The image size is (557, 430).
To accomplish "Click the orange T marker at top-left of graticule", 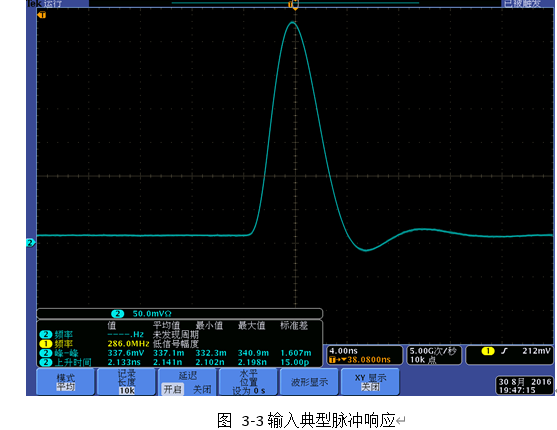I will (42, 15).
